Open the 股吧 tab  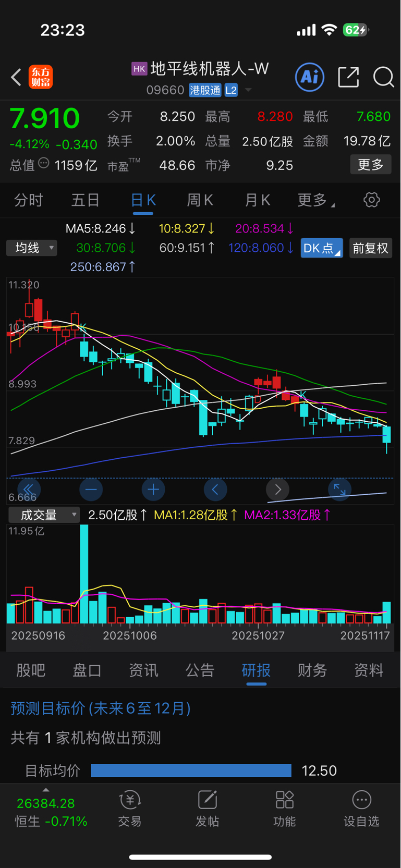(x=31, y=670)
